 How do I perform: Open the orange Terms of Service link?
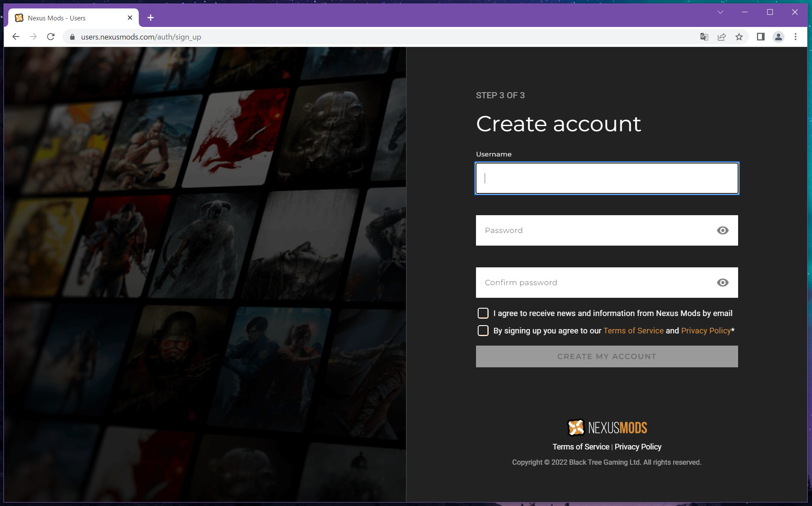click(633, 331)
